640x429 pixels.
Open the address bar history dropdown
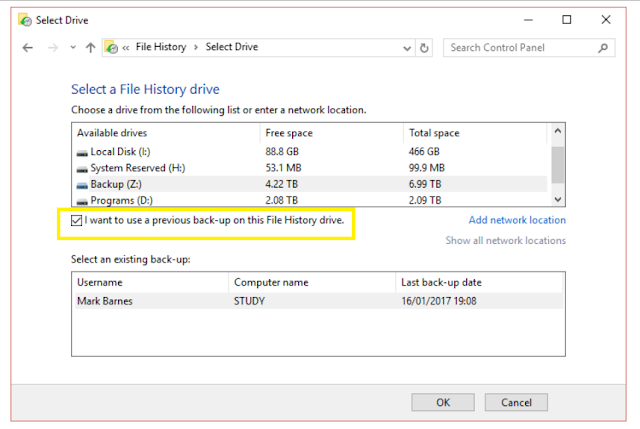[406, 47]
